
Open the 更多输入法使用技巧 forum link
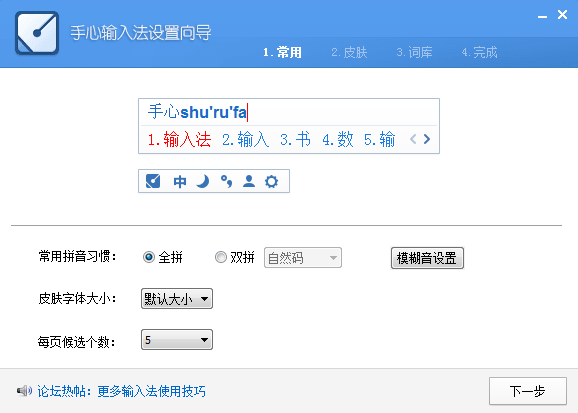[152, 391]
